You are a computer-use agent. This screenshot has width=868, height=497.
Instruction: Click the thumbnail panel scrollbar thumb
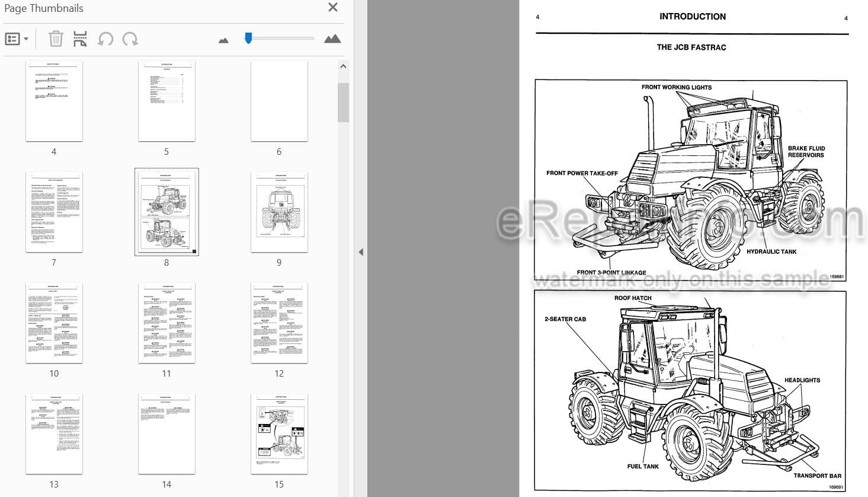click(x=343, y=103)
